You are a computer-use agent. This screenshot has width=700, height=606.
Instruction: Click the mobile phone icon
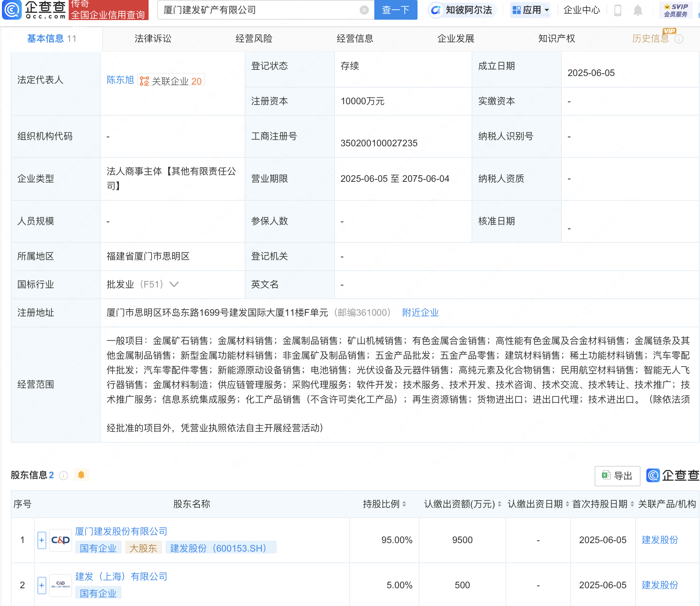pos(618,10)
